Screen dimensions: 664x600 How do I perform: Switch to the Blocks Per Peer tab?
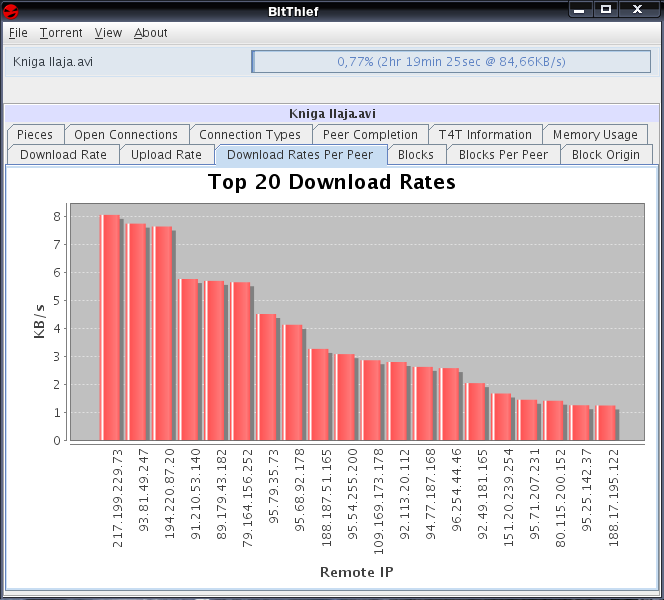(x=504, y=155)
